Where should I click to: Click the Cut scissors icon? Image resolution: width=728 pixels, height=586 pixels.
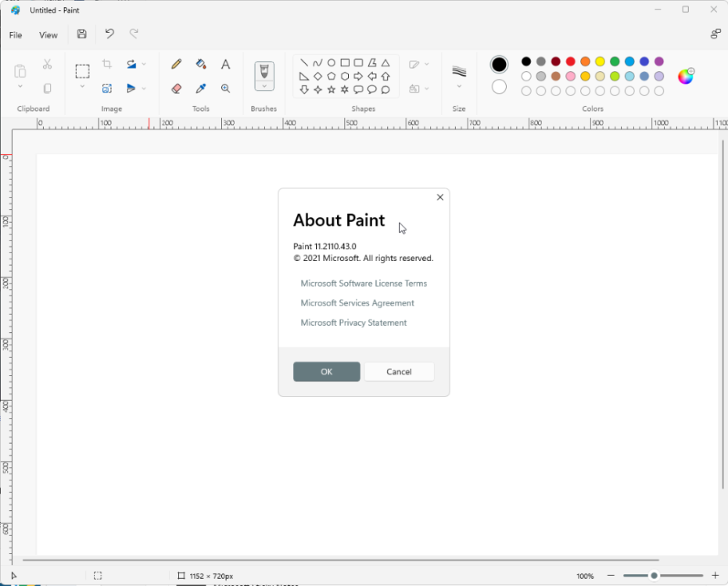47,64
